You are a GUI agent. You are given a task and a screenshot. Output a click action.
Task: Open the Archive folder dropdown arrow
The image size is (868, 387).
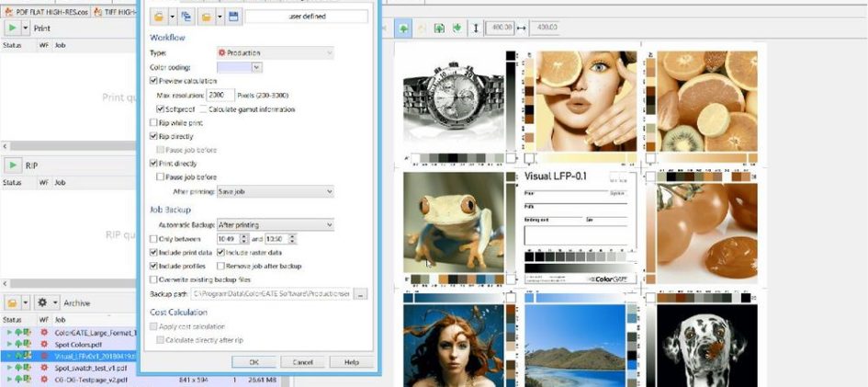click(26, 302)
